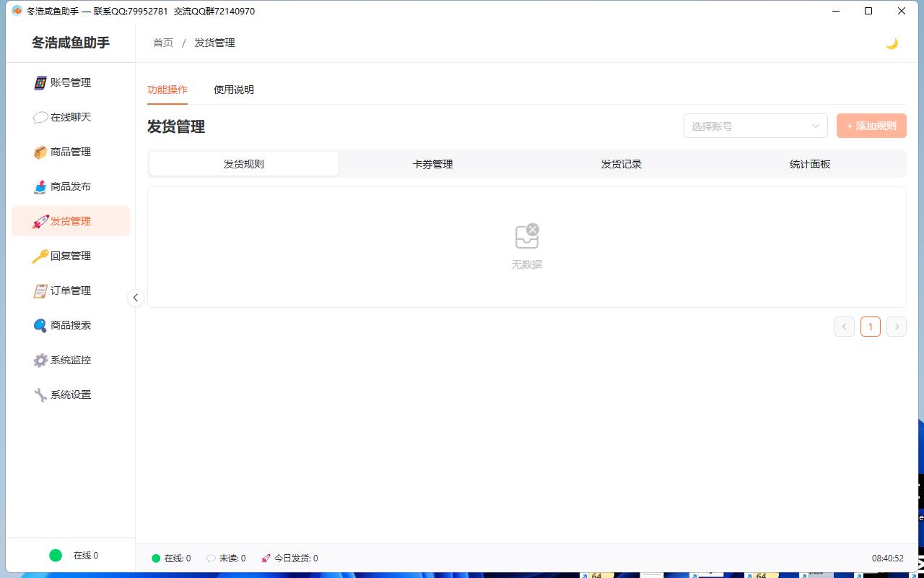Open the 选择账号 dropdown
This screenshot has width=924, height=578.
[x=755, y=126]
